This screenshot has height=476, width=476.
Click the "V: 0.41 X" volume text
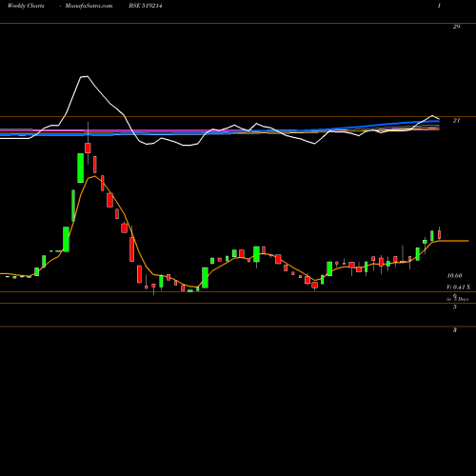click(458, 288)
